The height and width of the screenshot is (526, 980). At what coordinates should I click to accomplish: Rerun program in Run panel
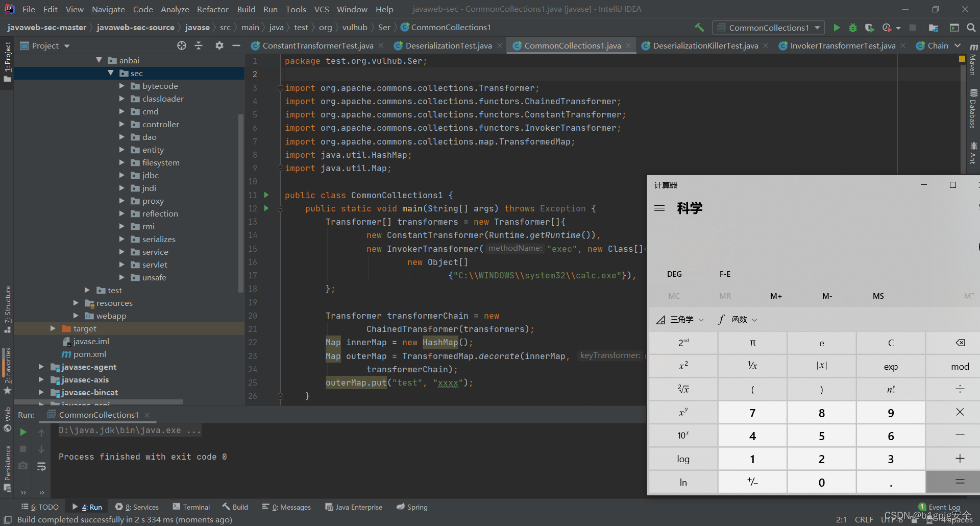click(x=23, y=432)
